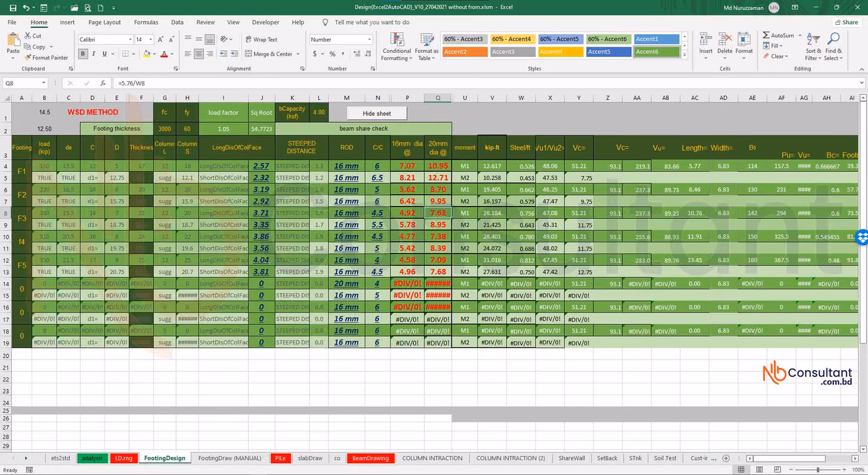
Task: Click the Tell me search box
Action: [372, 22]
